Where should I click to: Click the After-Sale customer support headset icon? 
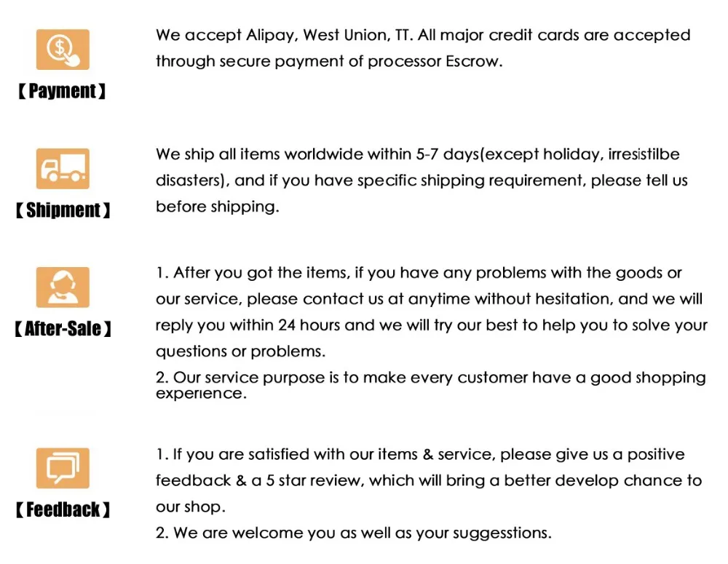(63, 287)
